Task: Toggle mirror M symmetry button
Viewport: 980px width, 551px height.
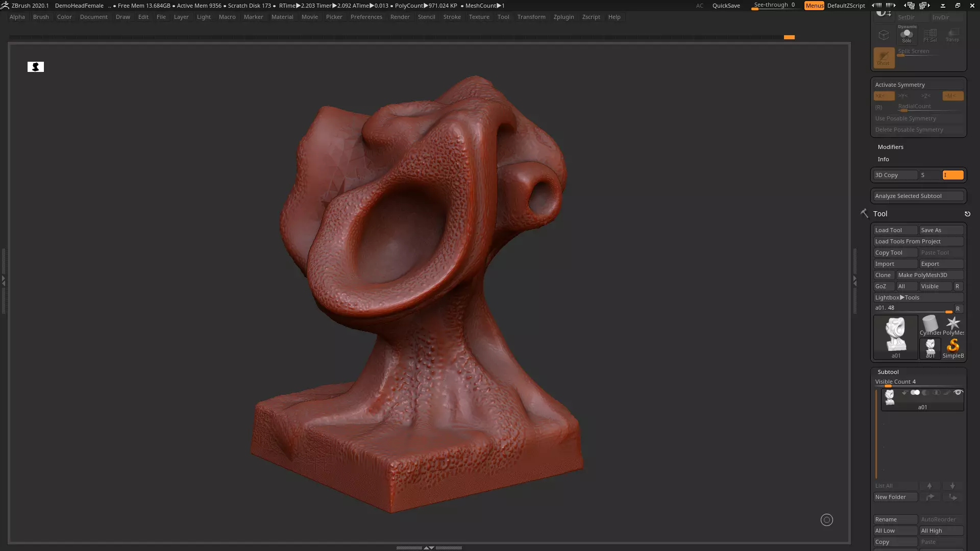Action: [952, 96]
